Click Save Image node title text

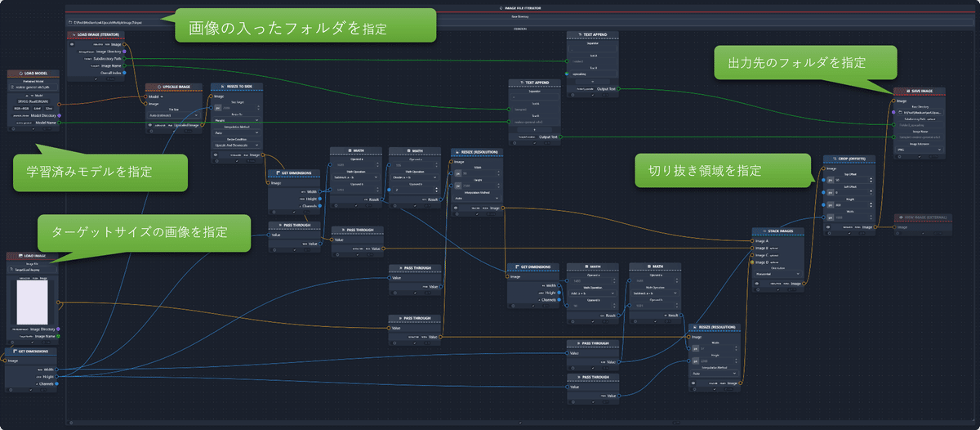click(x=923, y=91)
